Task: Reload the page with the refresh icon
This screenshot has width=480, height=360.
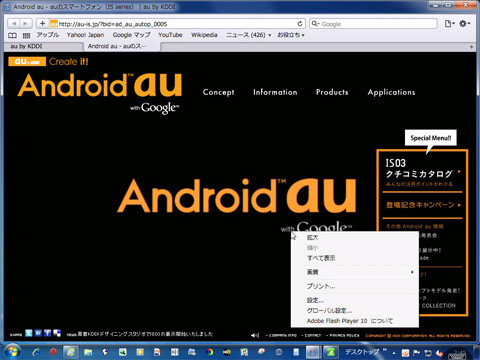Action: [x=300, y=24]
